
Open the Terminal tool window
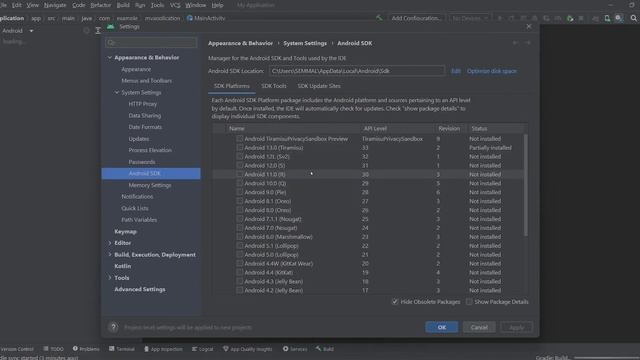pyautogui.click(x=122, y=349)
